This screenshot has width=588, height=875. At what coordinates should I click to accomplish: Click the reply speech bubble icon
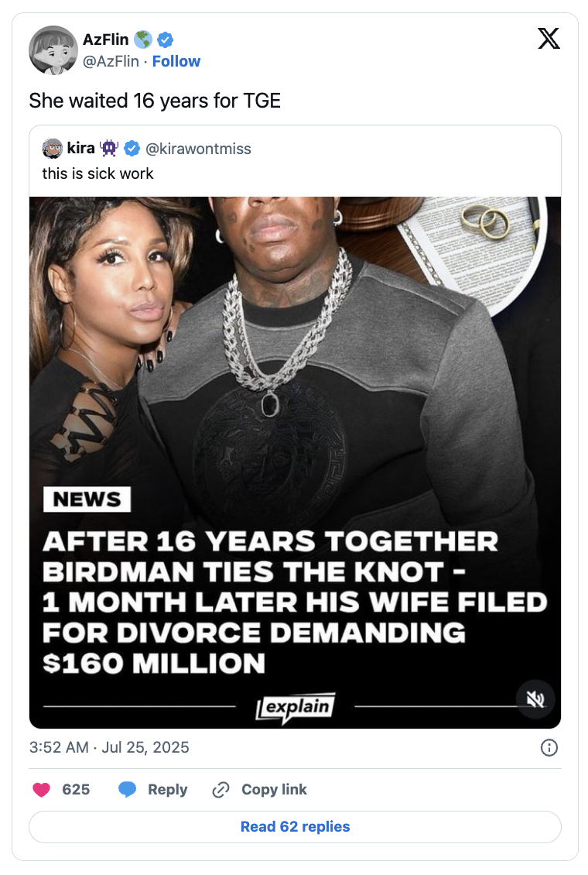(127, 790)
